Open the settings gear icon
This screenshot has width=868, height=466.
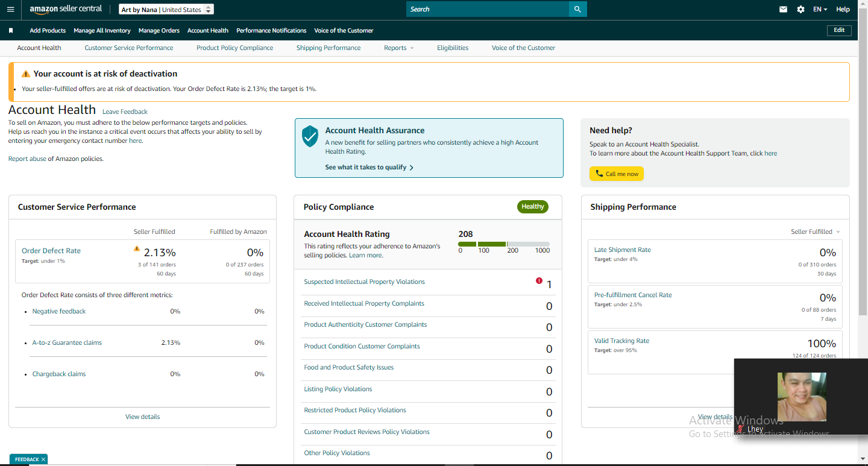[800, 9]
